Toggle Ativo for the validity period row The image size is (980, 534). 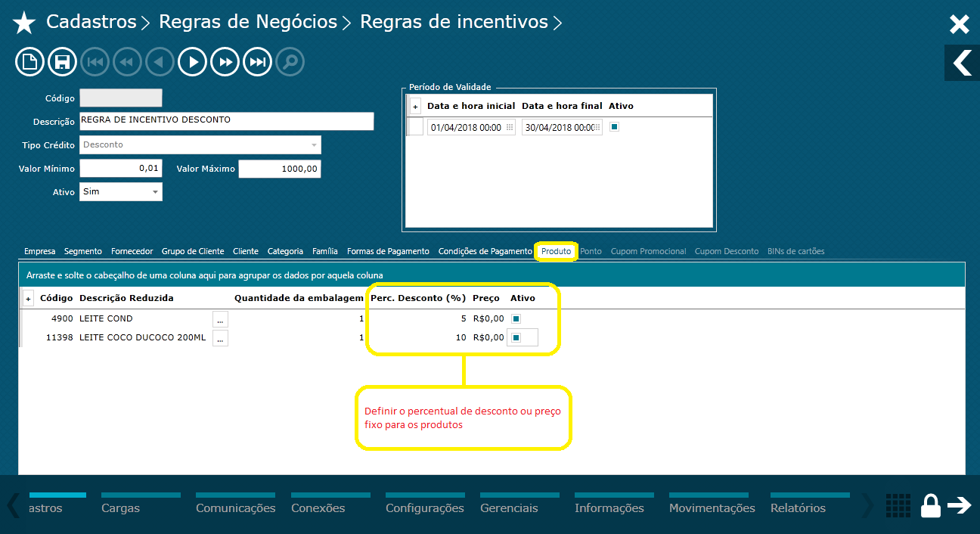pyautogui.click(x=613, y=126)
